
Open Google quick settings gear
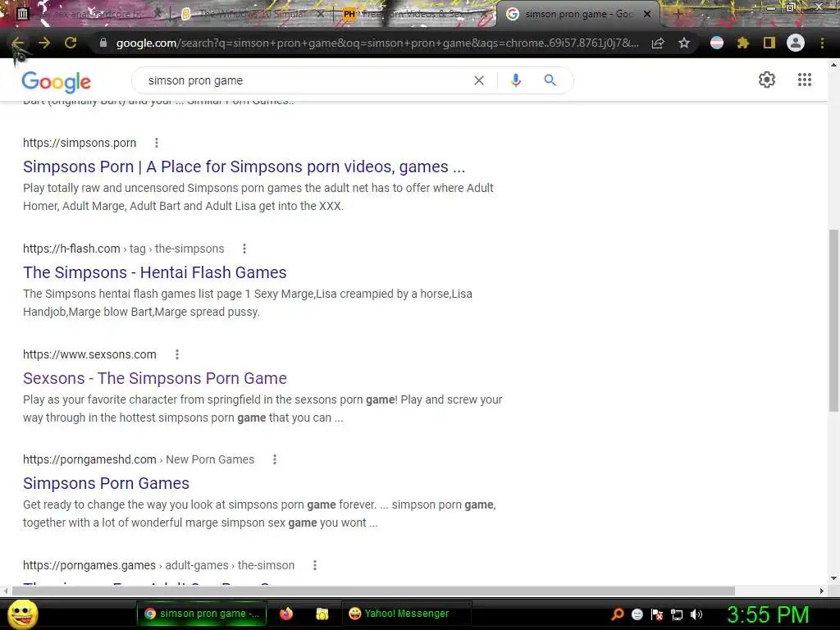767,80
